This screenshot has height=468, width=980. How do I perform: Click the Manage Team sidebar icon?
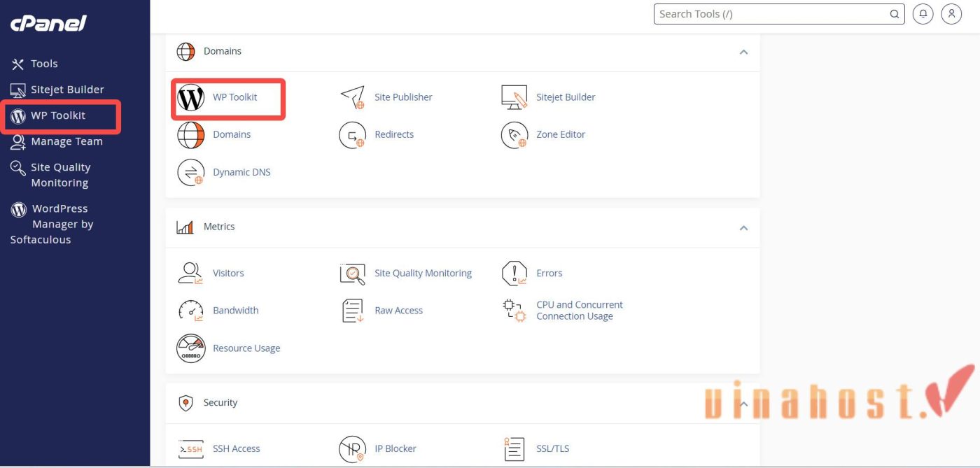pos(18,142)
